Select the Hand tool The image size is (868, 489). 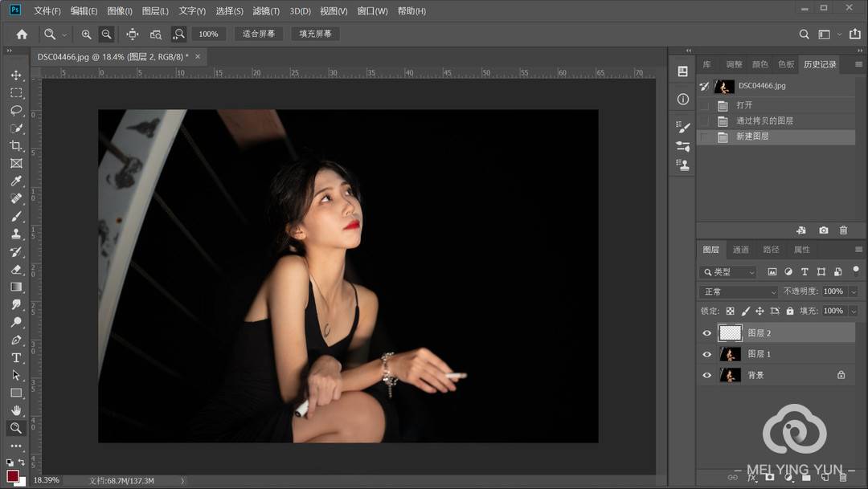pos(16,410)
